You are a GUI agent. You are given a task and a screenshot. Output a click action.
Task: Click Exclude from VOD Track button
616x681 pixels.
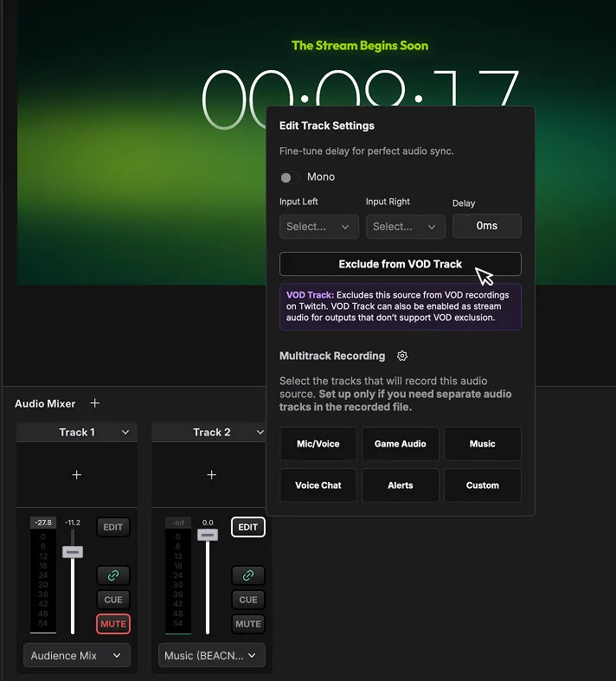[401, 264]
